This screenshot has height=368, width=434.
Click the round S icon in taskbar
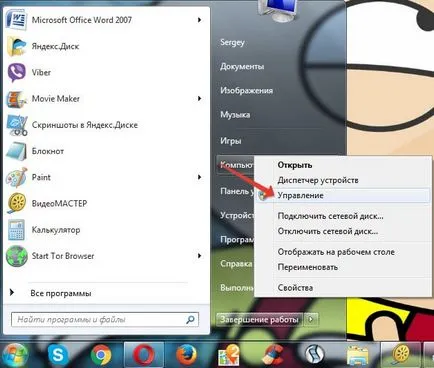315,355
